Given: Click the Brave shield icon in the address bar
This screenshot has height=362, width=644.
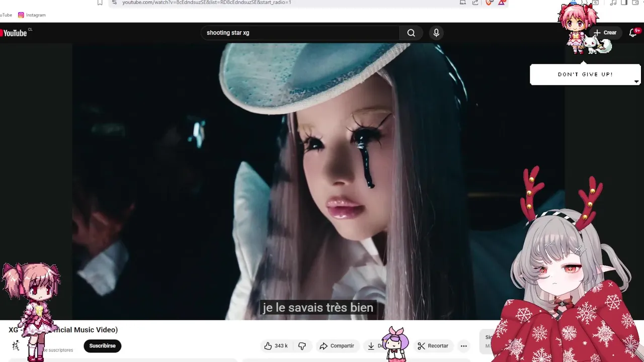Looking at the screenshot, I should (488, 3).
